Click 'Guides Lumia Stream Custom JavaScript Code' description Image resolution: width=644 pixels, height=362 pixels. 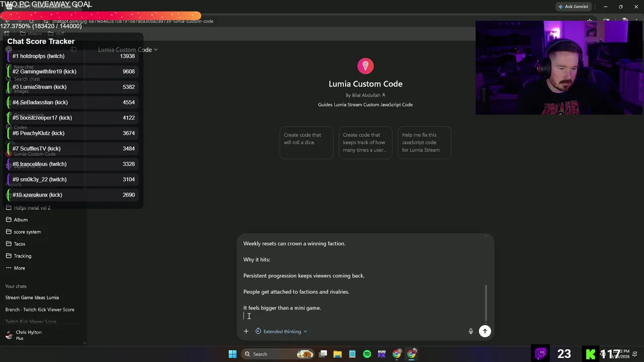point(365,105)
